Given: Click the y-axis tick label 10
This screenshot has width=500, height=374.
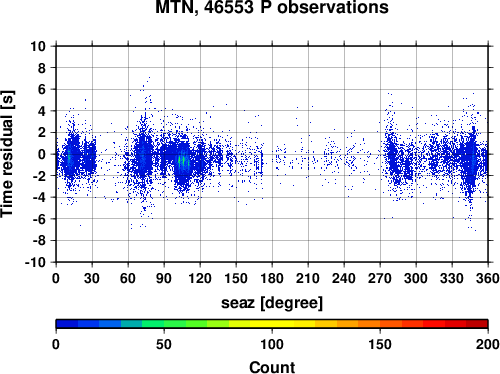Looking at the screenshot, I should (38, 46).
